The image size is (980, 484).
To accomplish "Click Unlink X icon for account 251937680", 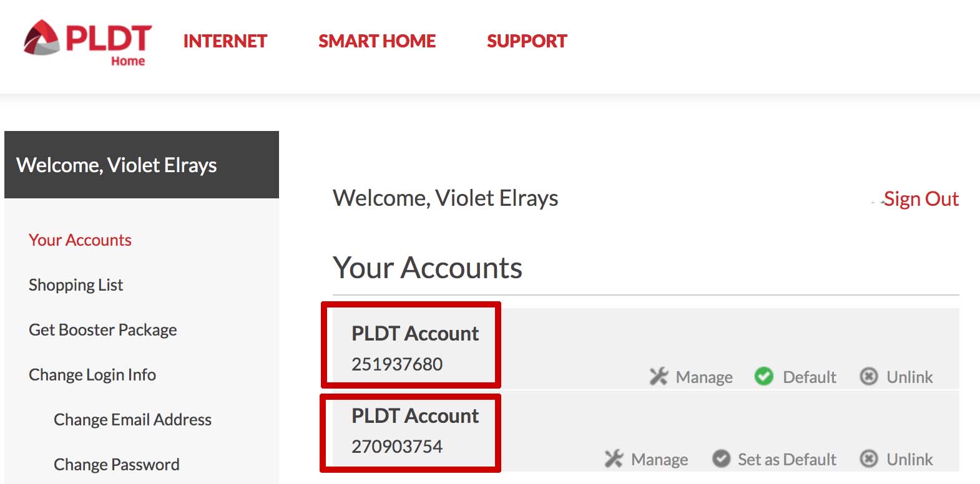I will pyautogui.click(x=868, y=376).
